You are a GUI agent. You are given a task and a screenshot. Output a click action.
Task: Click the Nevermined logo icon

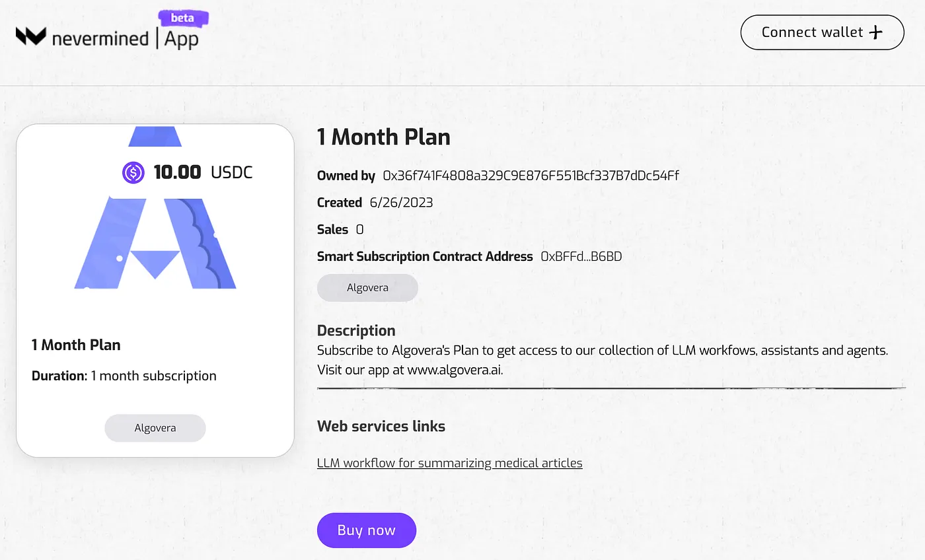click(x=31, y=36)
